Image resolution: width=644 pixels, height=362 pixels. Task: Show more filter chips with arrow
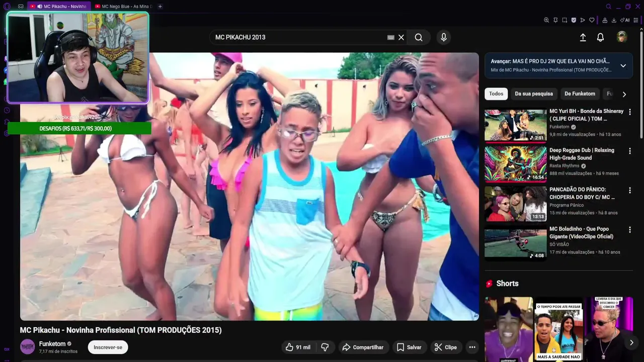click(624, 94)
